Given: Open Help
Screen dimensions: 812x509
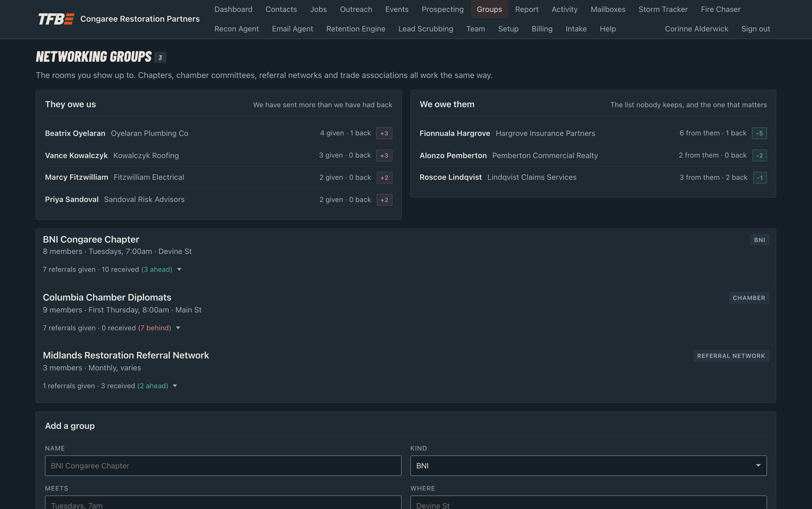Looking at the screenshot, I should 607,29.
